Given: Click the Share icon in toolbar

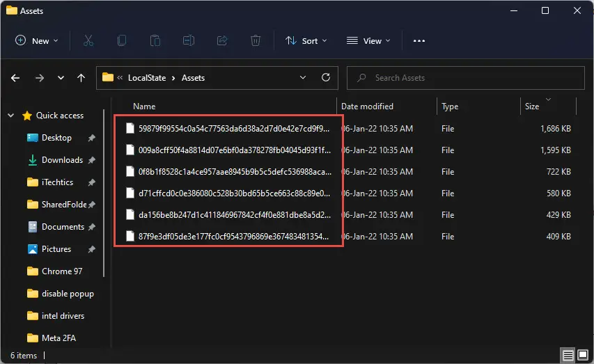Looking at the screenshot, I should pos(222,40).
